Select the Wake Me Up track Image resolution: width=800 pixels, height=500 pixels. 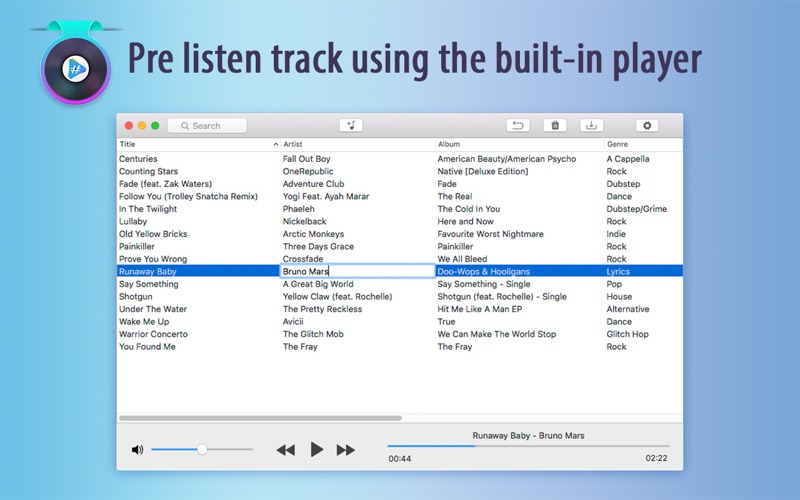(x=144, y=321)
